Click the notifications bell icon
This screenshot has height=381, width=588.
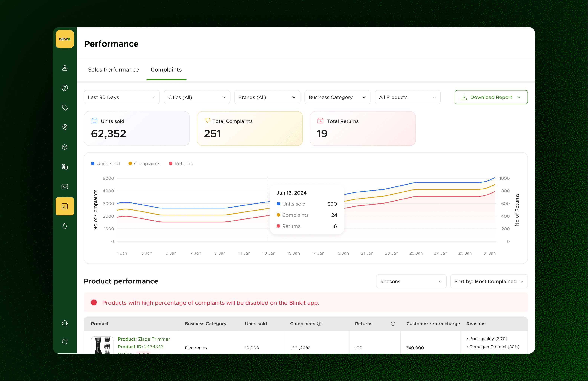click(65, 226)
